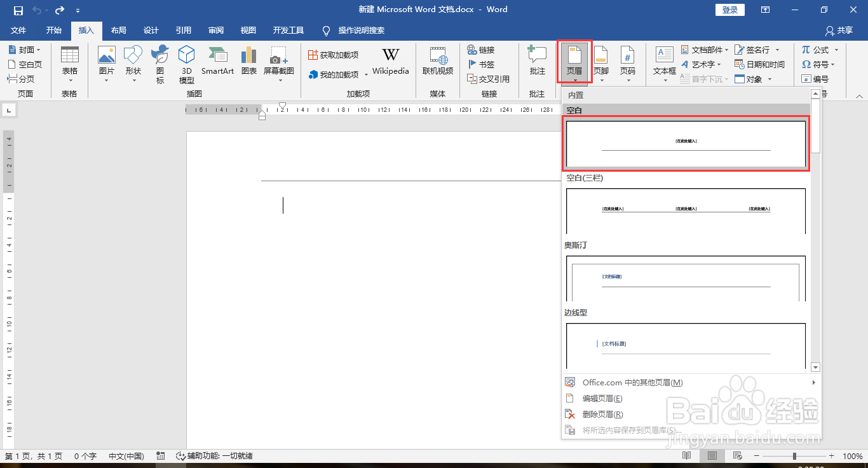Switch to the 设计 ribbon tab
This screenshot has height=468, width=868.
click(151, 30)
